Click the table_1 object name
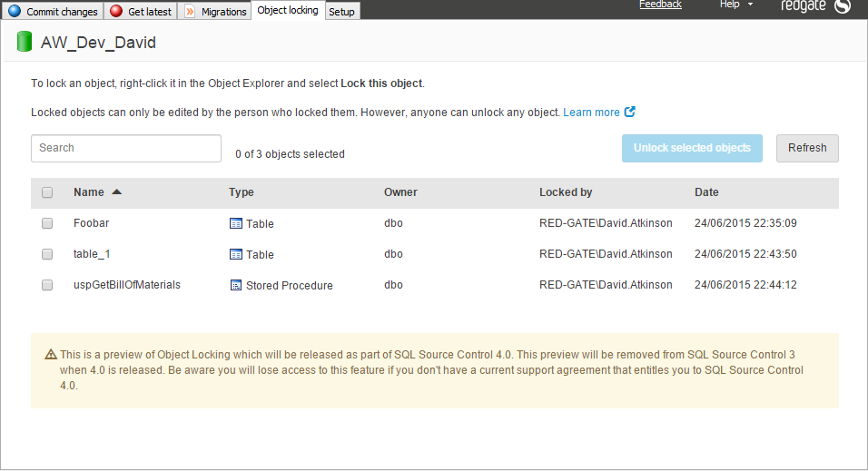 point(92,254)
